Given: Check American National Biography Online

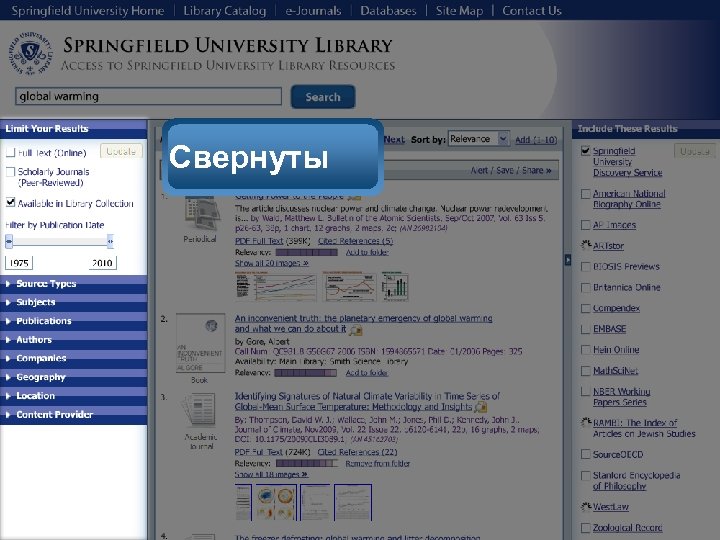Looking at the screenshot, I should click(x=585, y=194).
